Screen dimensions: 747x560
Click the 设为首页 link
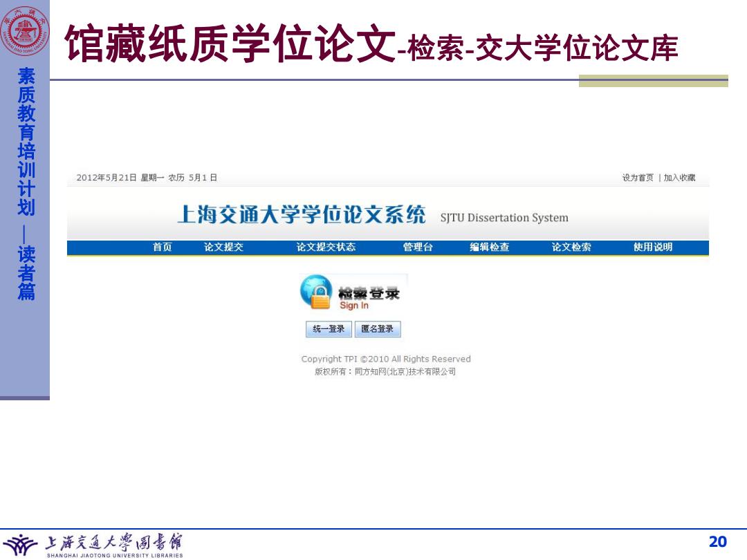[638, 178]
